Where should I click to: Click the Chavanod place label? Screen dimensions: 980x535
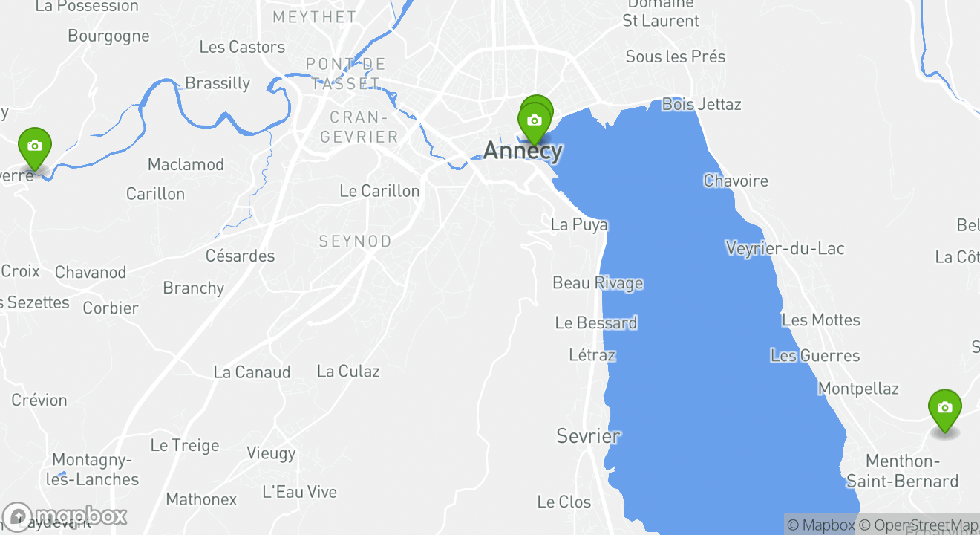click(x=91, y=273)
